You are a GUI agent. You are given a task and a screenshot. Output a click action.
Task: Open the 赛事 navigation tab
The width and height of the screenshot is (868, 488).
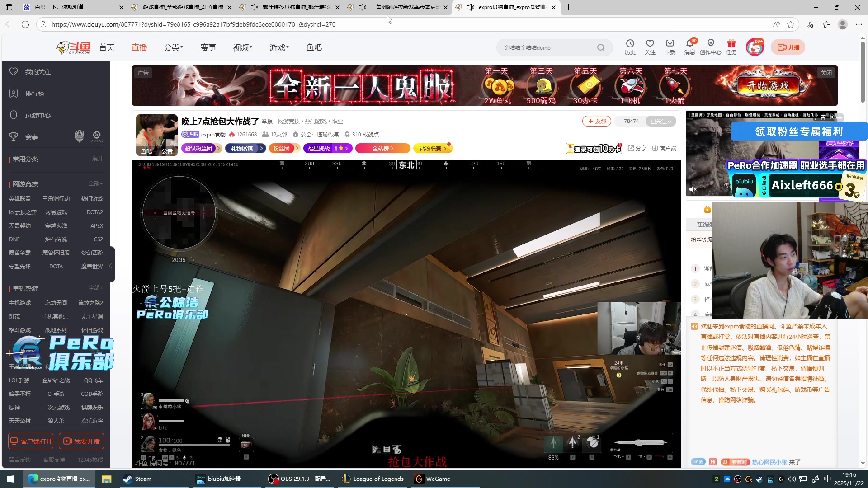[208, 47]
